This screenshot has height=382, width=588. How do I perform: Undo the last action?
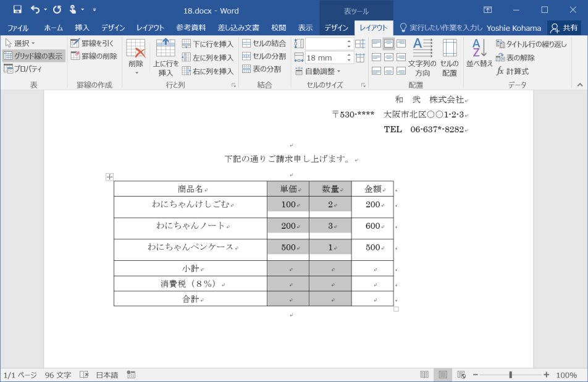click(35, 10)
